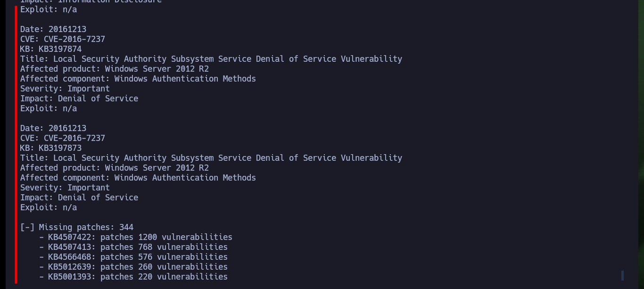Select the CVE line directly above KB3197873
This screenshot has width=644, height=289.
tap(63, 138)
